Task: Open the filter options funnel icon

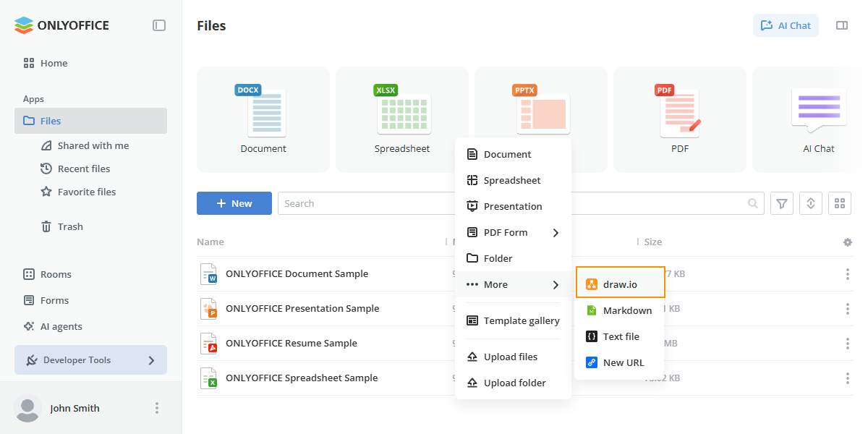Action: (x=782, y=203)
